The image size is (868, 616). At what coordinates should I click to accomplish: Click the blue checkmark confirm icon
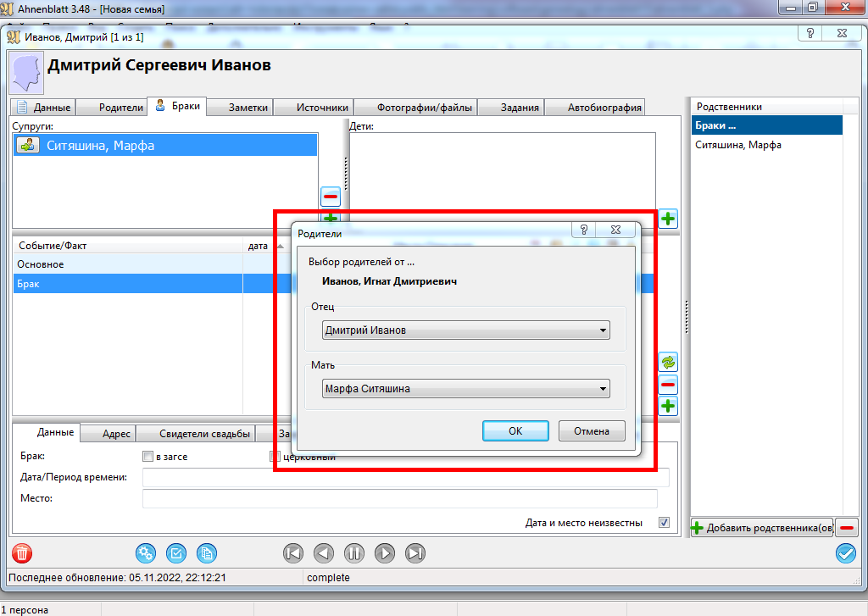(845, 553)
